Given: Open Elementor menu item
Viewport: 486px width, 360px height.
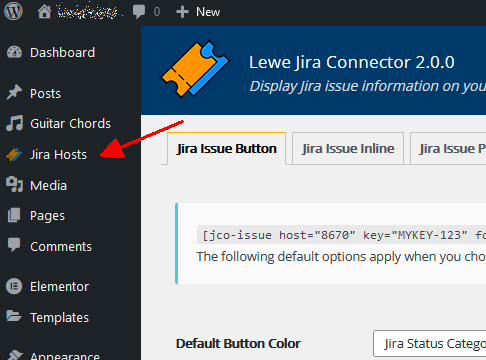Looking at the screenshot, I should (59, 287).
